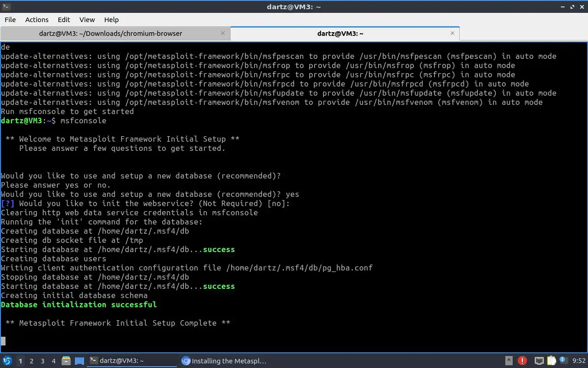Click the 'msfconsole' command text
Image resolution: width=588 pixels, height=368 pixels.
click(83, 121)
